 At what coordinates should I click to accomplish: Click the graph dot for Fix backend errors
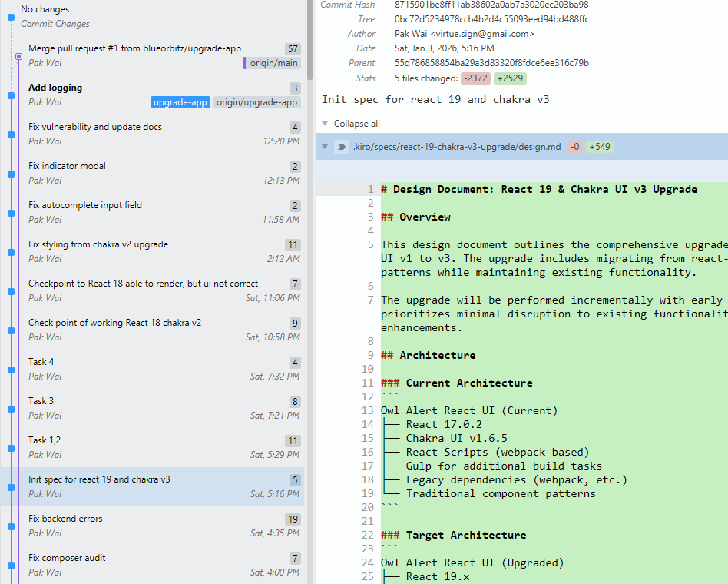(x=11, y=526)
